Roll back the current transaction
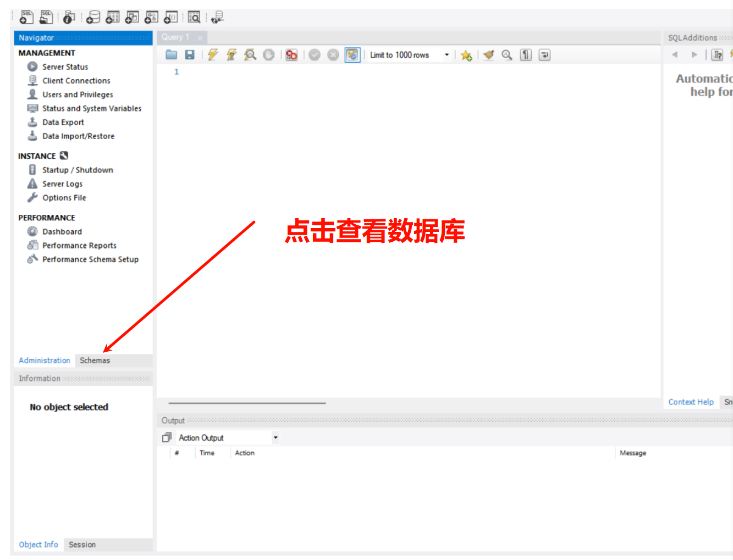The image size is (733, 560). click(x=333, y=55)
